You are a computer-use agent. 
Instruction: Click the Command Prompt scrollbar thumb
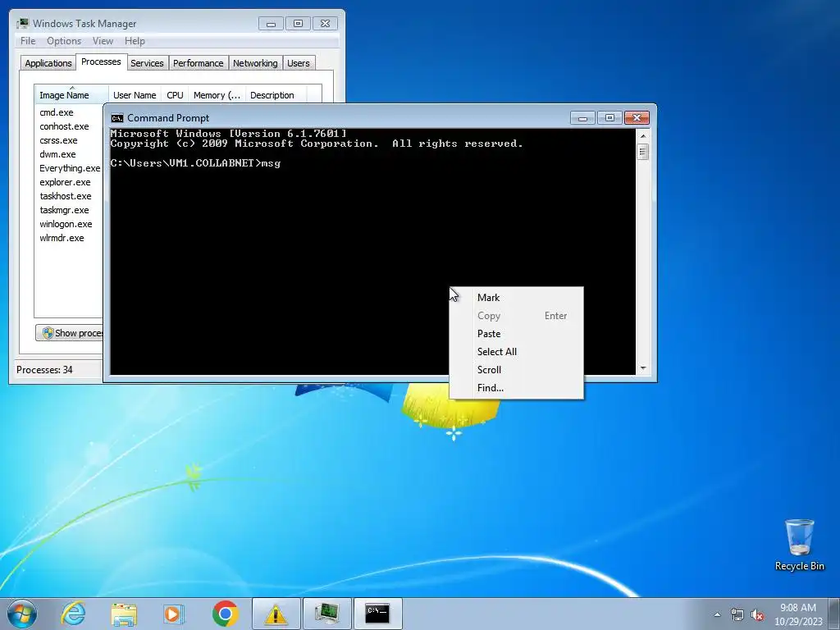coord(643,152)
